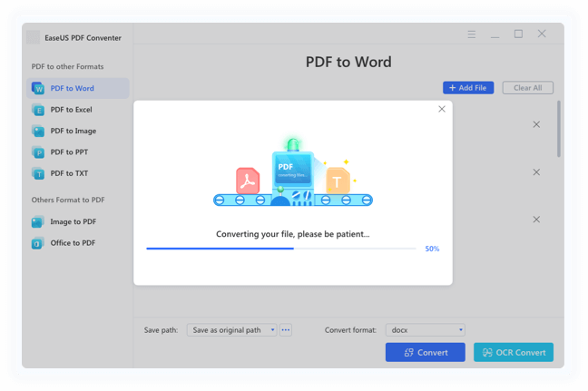Click the PDF to Image sidebar icon
The image size is (588, 391).
click(x=38, y=131)
